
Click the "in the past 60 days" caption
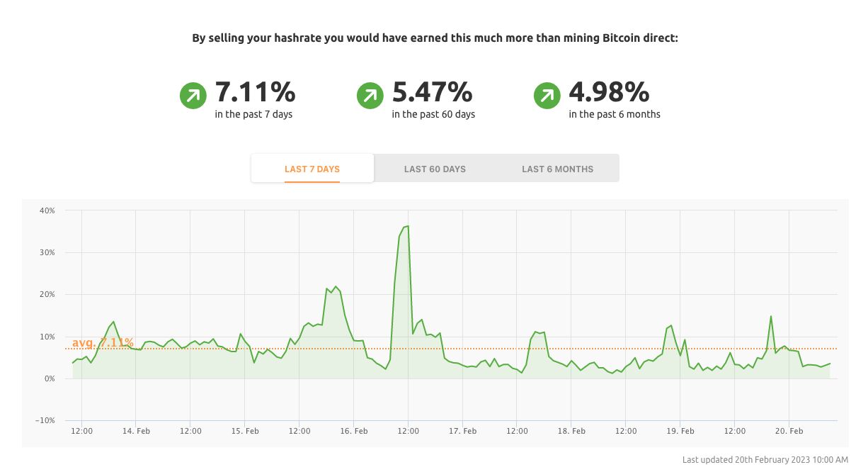pyautogui.click(x=433, y=114)
